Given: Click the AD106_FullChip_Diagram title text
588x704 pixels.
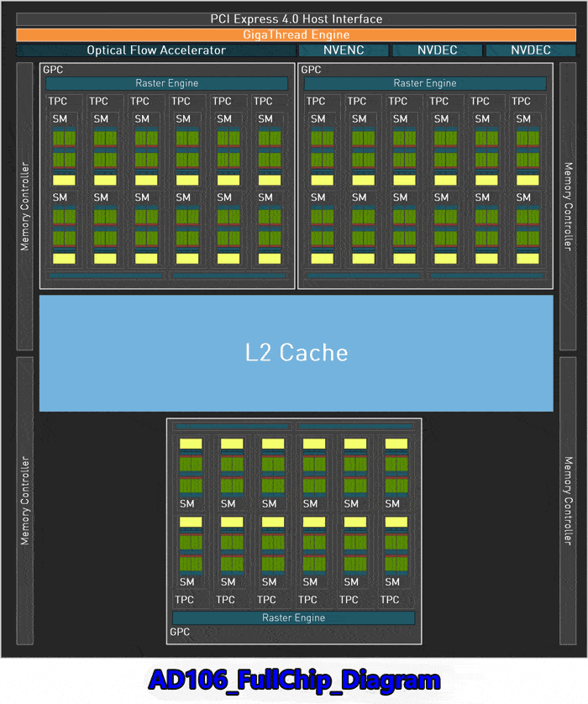Looking at the screenshot, I should tap(294, 680).
